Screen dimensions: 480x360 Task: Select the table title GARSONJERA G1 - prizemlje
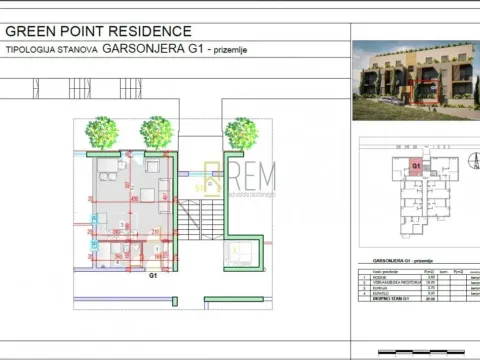tap(402, 261)
